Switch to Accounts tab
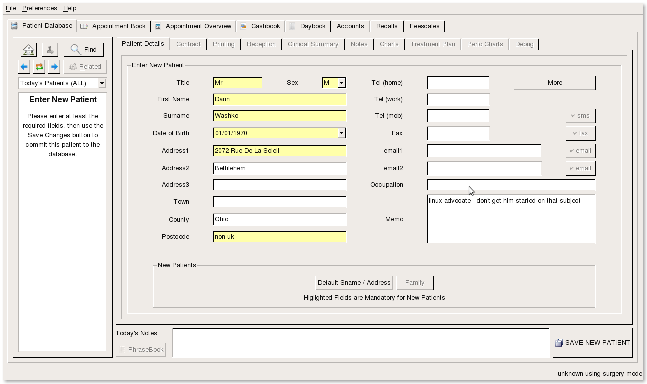Image resolution: width=647 pixels, height=384 pixels. point(350,26)
